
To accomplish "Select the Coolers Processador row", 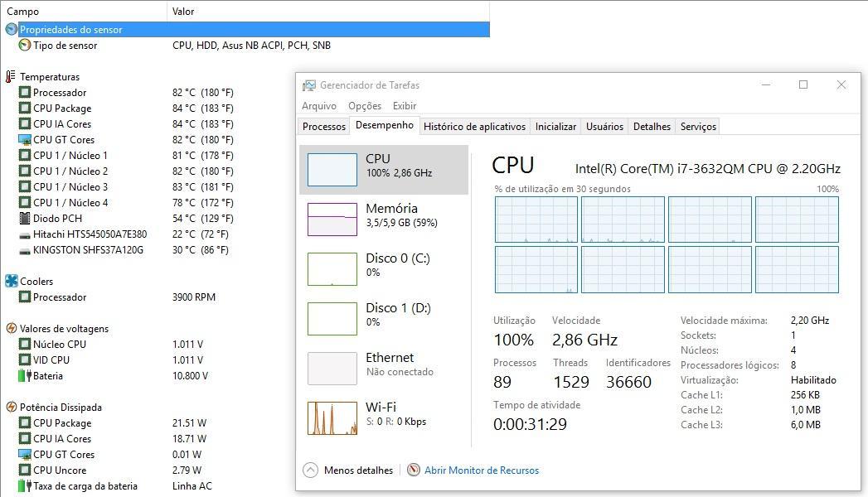I will pos(247,297).
